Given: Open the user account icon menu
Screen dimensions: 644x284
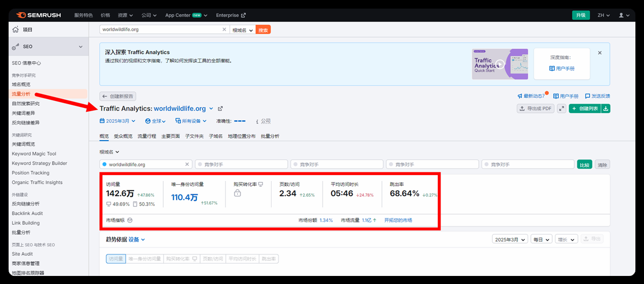Looking at the screenshot, I should (x=624, y=15).
